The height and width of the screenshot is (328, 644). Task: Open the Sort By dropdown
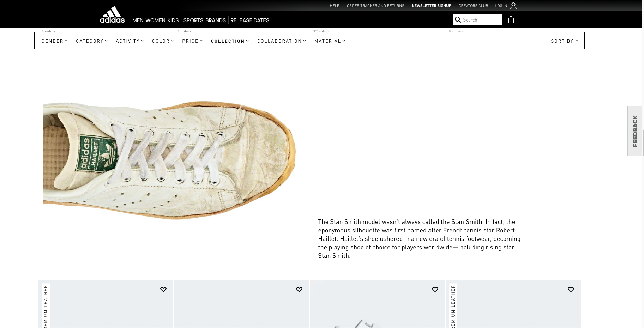pos(565,41)
